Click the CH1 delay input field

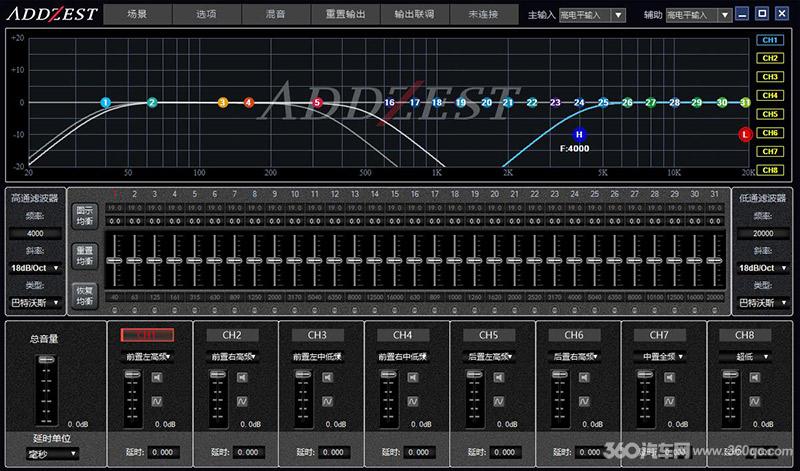163,452
